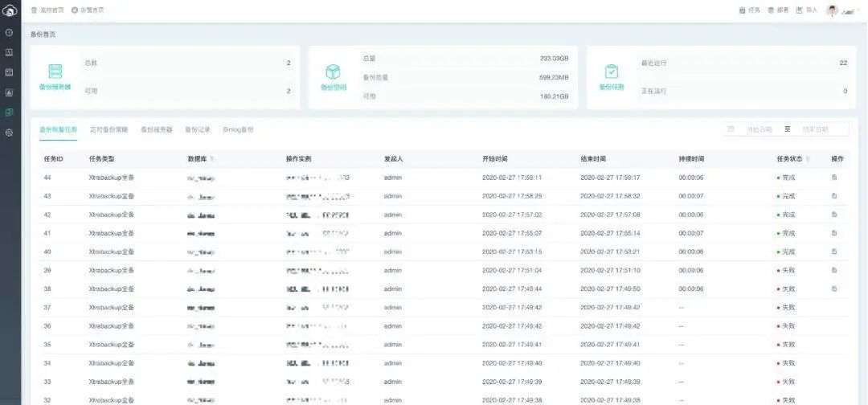The height and width of the screenshot is (405, 868).
Task: Click the cloud logo in the sidebar
Action: tap(10, 10)
